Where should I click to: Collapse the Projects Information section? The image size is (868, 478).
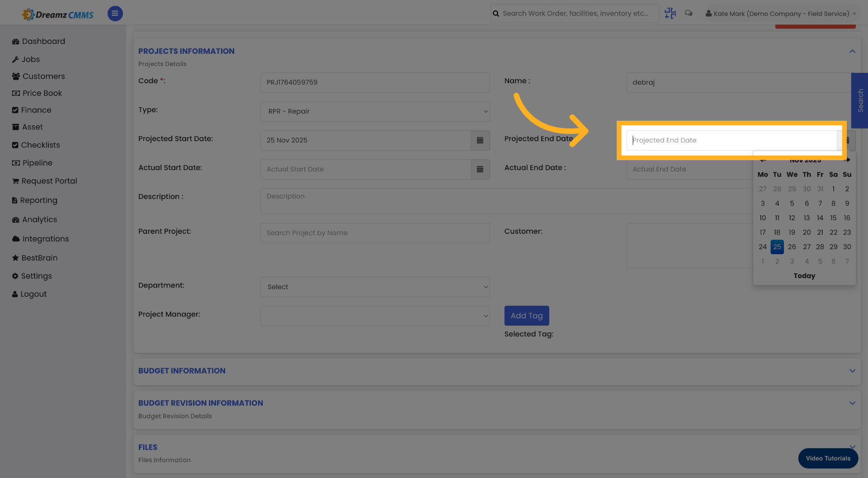coord(852,52)
